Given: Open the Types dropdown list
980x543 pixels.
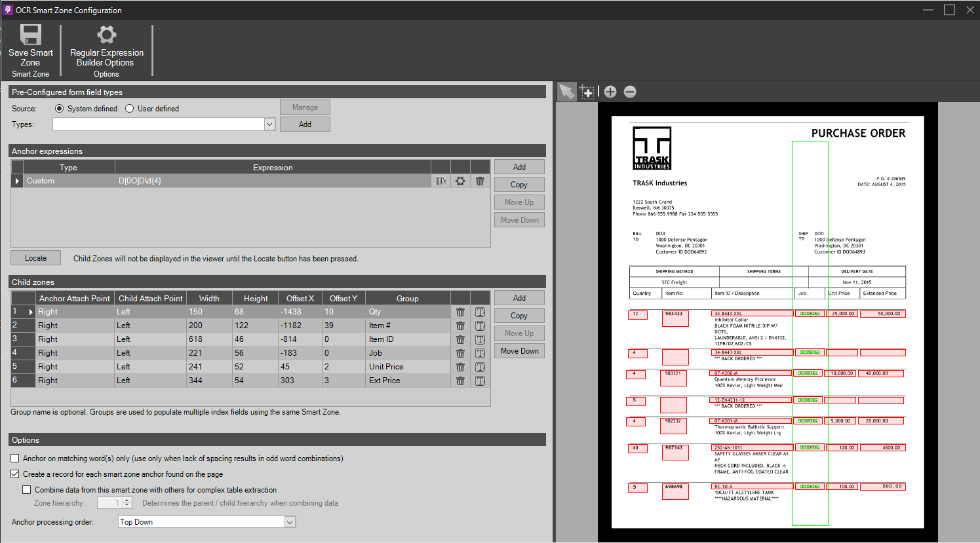Looking at the screenshot, I should tap(269, 124).
